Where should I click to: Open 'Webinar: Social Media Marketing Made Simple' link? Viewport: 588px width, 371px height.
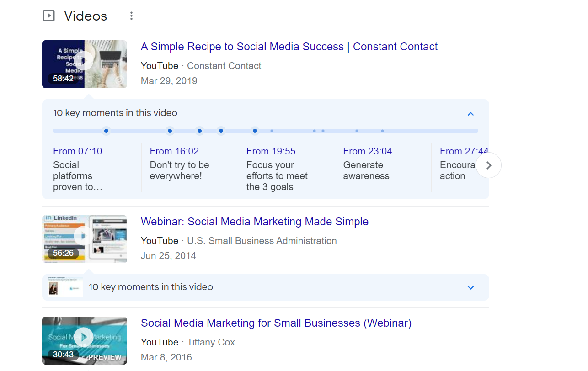[x=254, y=222]
